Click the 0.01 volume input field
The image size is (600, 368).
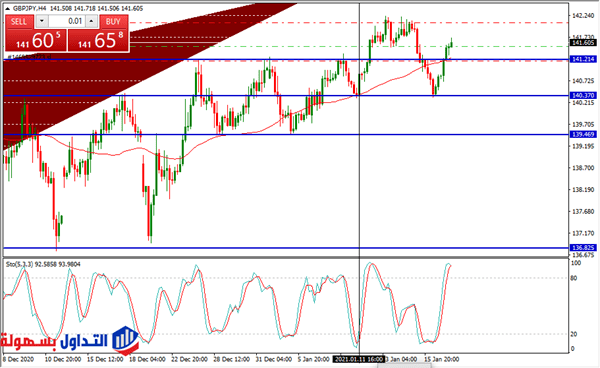coord(67,21)
